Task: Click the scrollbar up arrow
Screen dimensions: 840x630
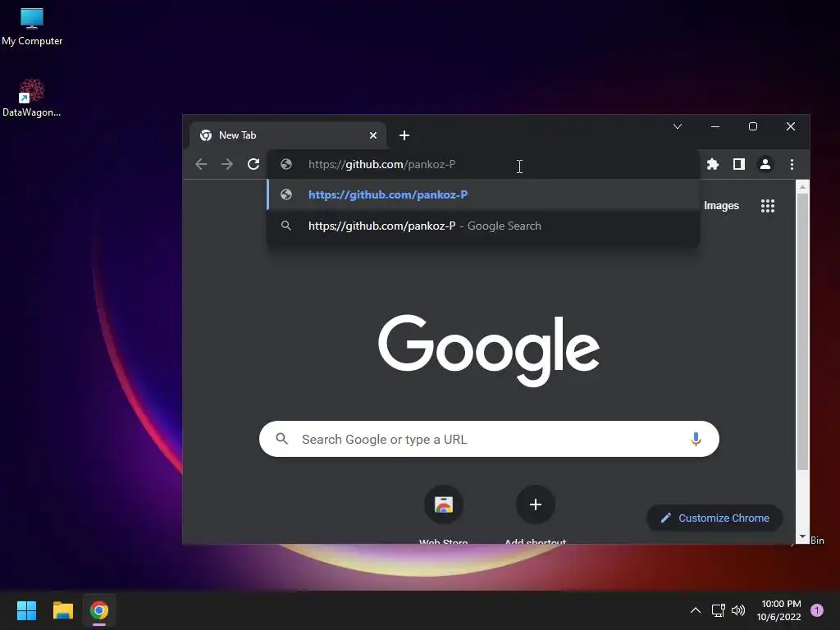Action: [802, 187]
